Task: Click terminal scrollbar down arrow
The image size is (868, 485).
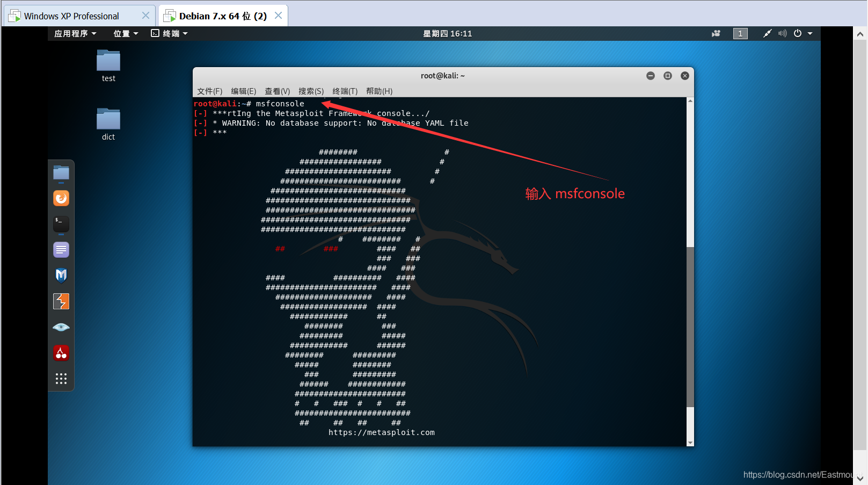Action: (690, 443)
